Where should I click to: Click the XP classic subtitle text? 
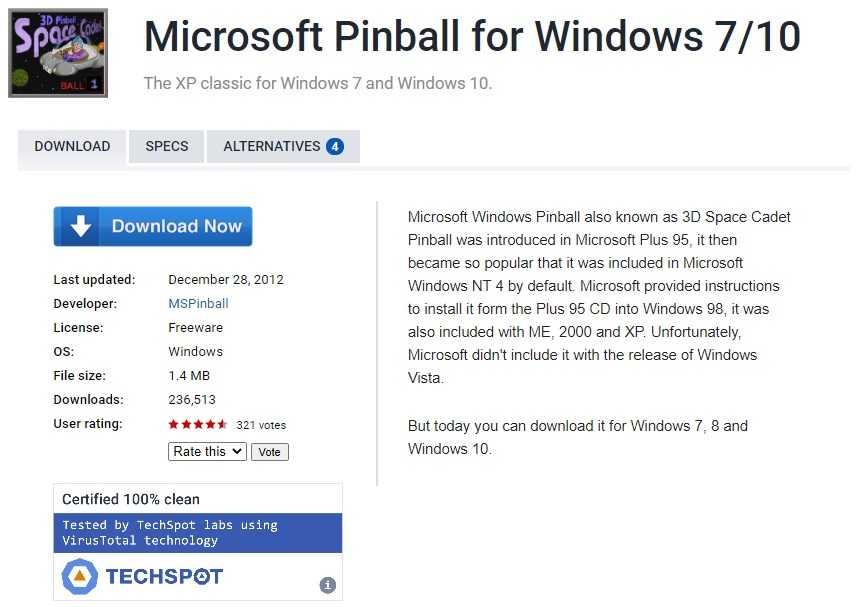(318, 83)
